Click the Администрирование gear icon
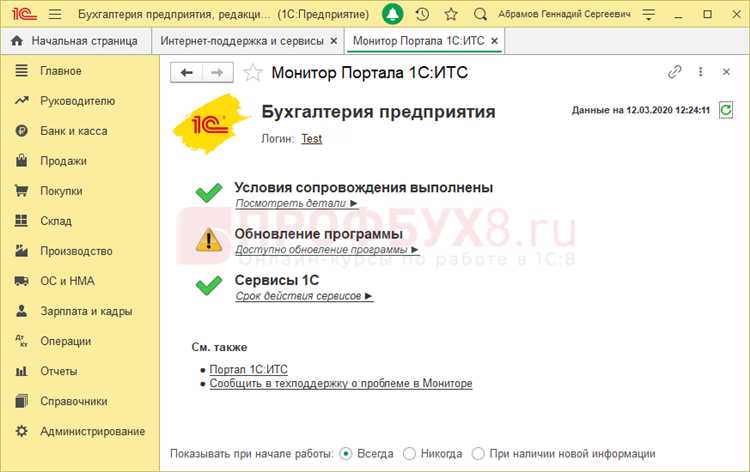Viewport: 750px width, 472px height. (x=21, y=431)
